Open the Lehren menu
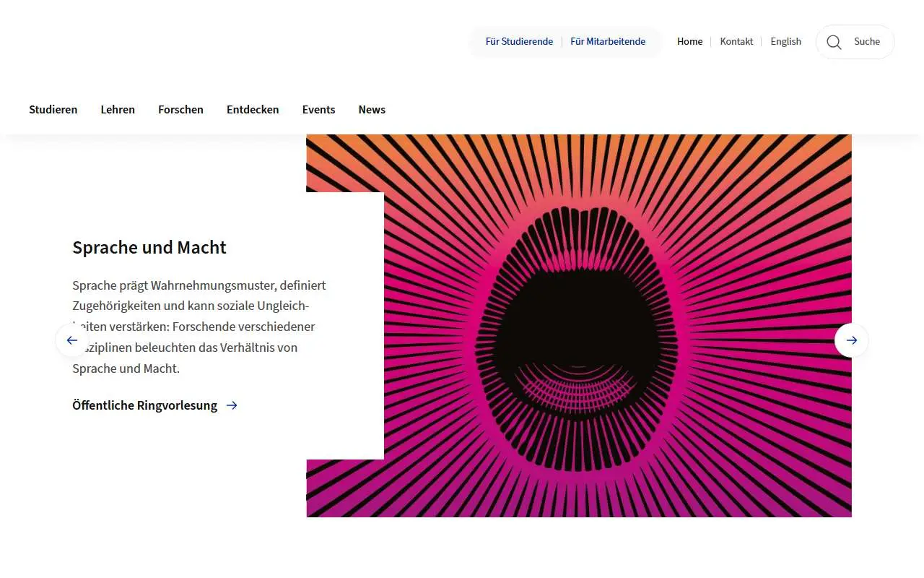924x578 pixels. click(118, 110)
